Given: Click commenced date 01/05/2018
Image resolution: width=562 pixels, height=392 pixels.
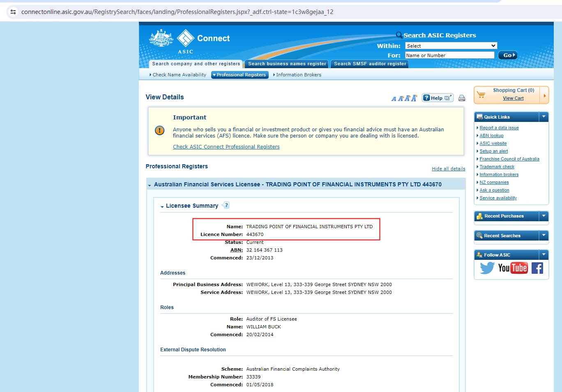Looking at the screenshot, I should [x=260, y=385].
